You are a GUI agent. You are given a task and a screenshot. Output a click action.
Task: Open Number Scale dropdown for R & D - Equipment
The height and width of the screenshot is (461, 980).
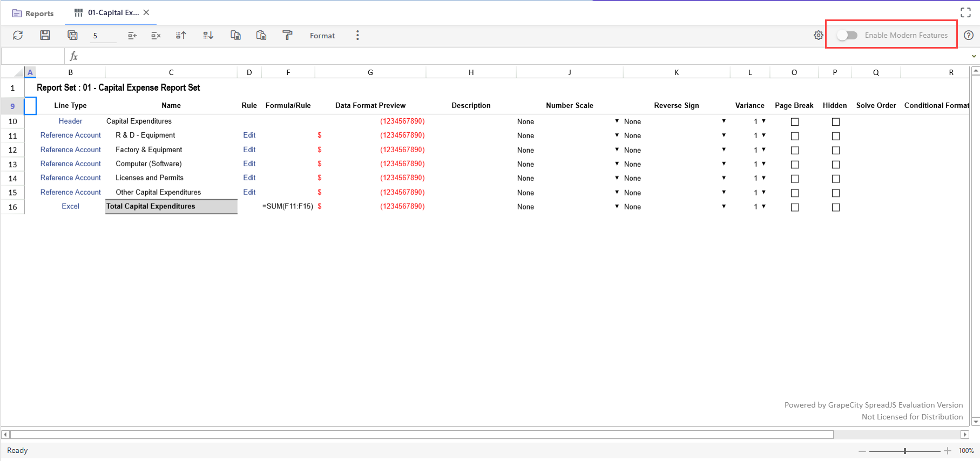[617, 135]
